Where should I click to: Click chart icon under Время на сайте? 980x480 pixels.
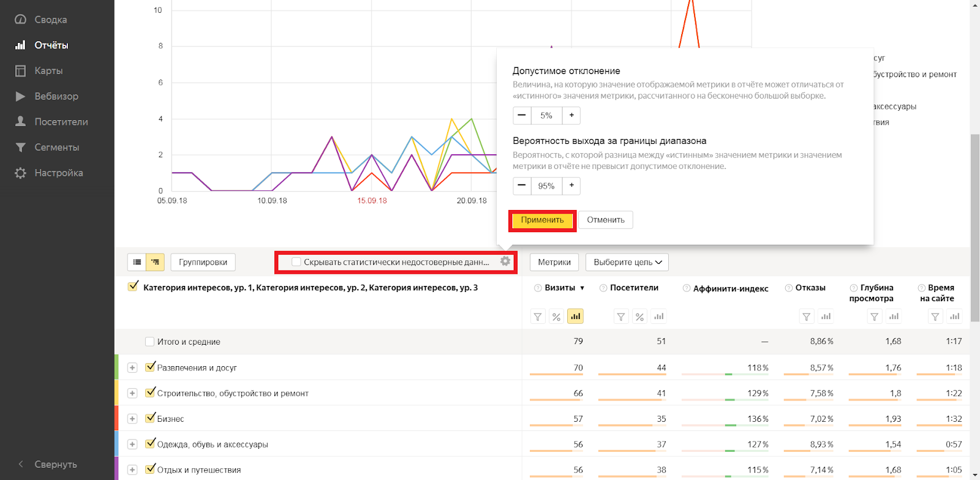pyautogui.click(x=954, y=317)
